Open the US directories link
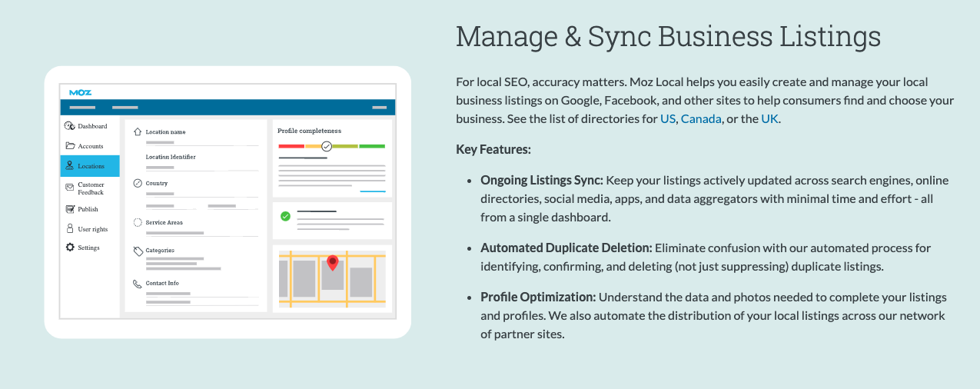Image resolution: width=980 pixels, height=389 pixels. point(668,118)
